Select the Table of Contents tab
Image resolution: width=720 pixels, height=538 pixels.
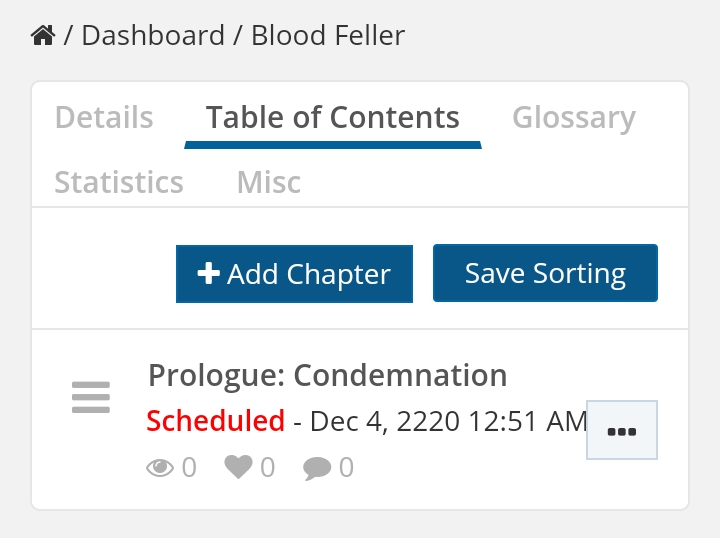tap(333, 117)
